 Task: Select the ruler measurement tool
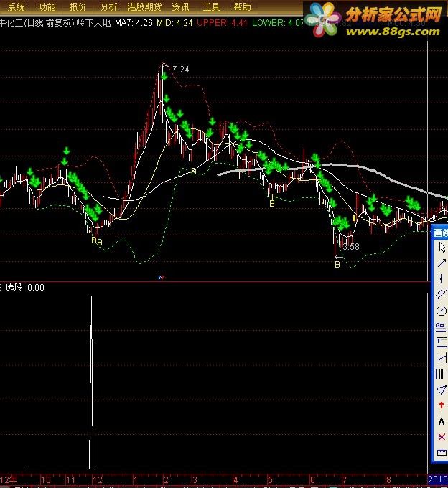[x=442, y=453]
